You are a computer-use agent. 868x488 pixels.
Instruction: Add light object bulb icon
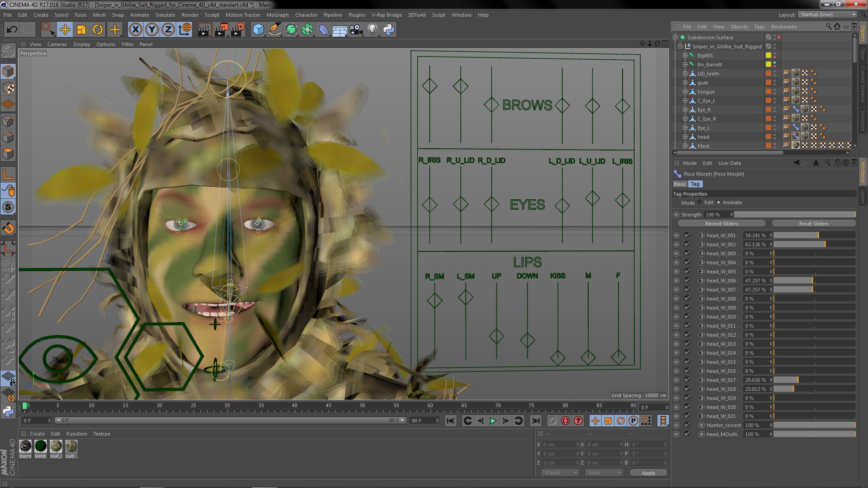click(x=372, y=30)
